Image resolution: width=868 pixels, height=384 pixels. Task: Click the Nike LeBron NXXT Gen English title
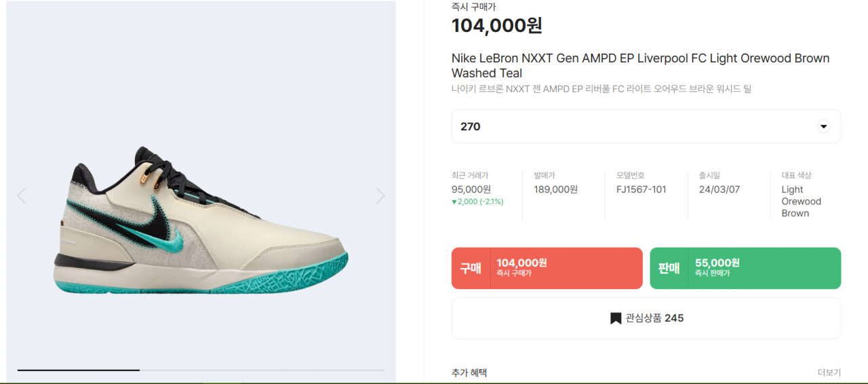(x=640, y=66)
